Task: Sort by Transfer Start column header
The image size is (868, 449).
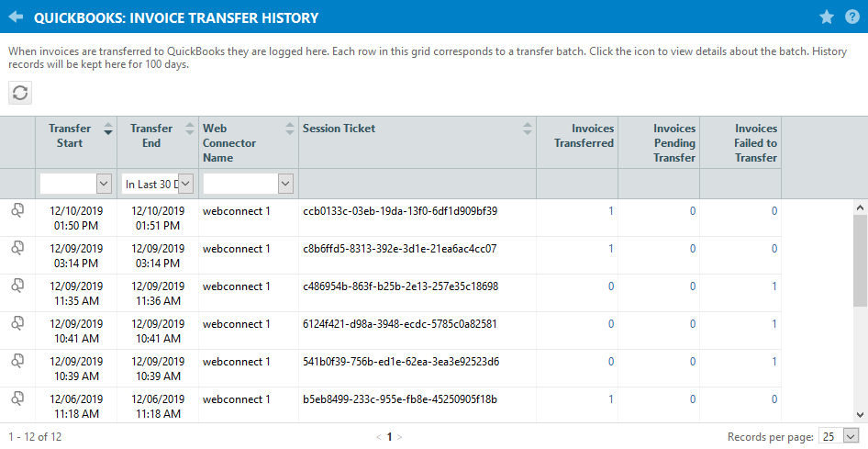Action: (70, 136)
